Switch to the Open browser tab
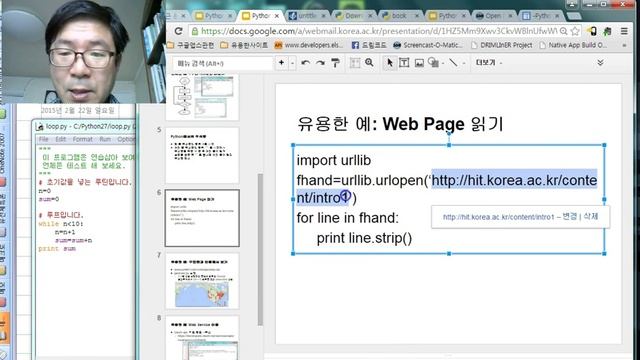 (x=493, y=16)
